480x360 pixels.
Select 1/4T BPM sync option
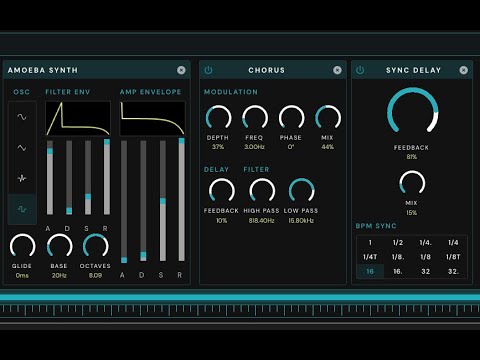370,257
